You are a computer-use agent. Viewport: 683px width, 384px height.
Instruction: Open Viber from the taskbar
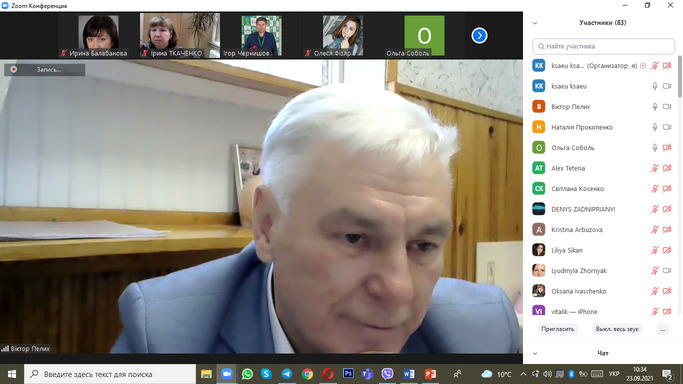387,374
